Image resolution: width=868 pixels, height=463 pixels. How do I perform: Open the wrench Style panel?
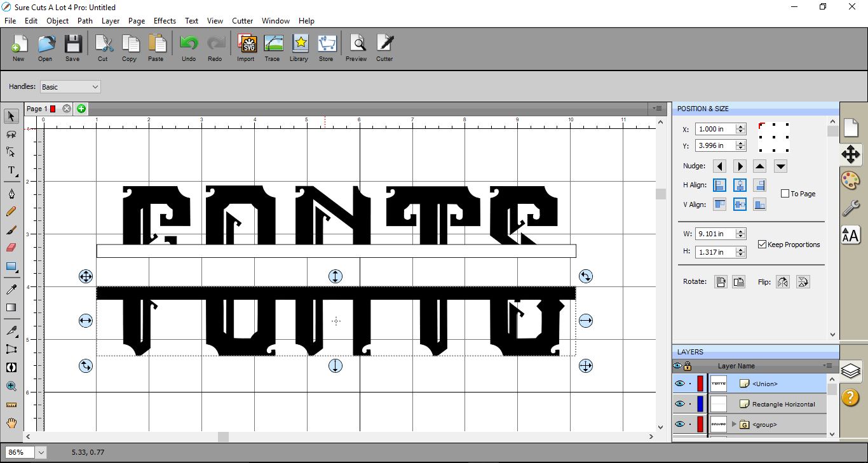851,207
